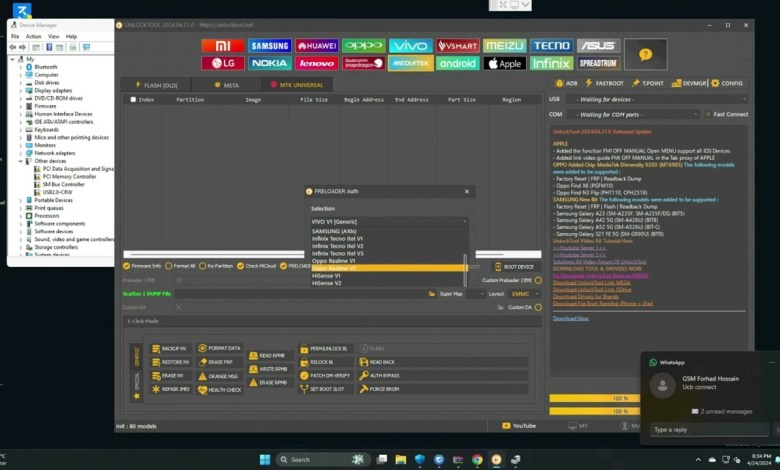The width and height of the screenshot is (780, 470).
Task: Toggle the Firmware Info checkbox
Action: 127,266
